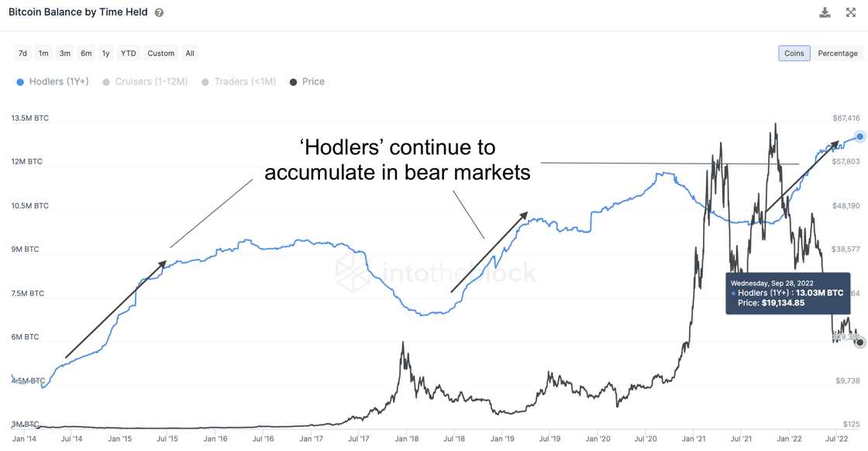Switch view to Percentage

point(838,53)
